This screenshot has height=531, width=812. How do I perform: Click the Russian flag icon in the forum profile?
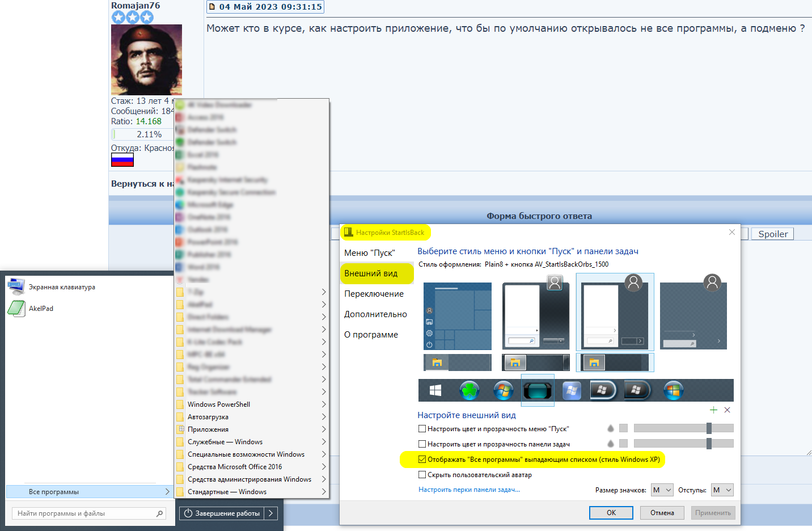pos(122,160)
